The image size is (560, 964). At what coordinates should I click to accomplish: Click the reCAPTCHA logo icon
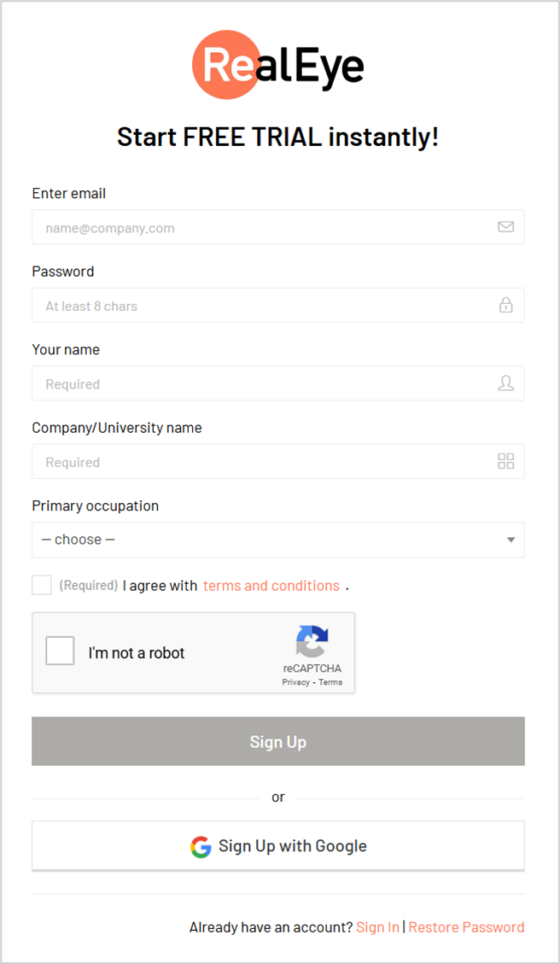[x=312, y=642]
